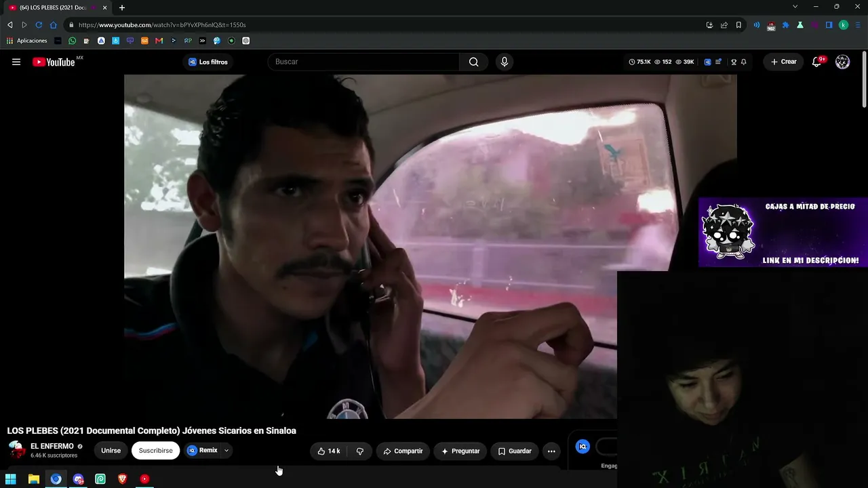Click the search magnifier button
This screenshot has width=868, height=488.
pyautogui.click(x=473, y=62)
